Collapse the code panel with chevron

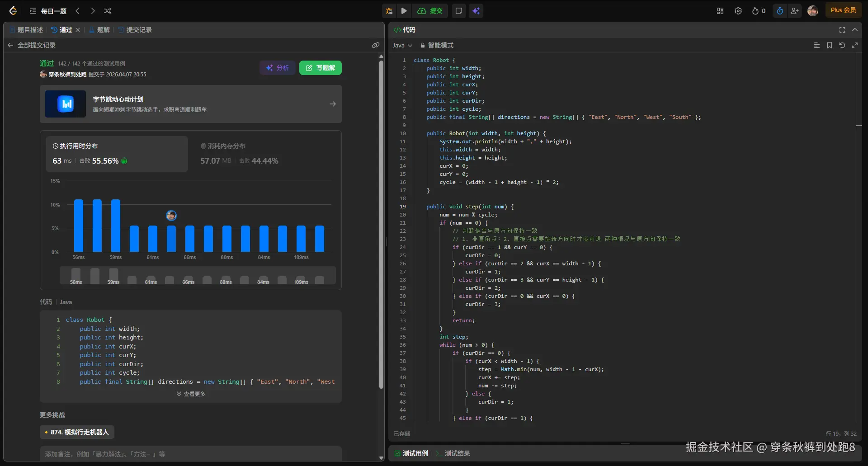coord(854,30)
